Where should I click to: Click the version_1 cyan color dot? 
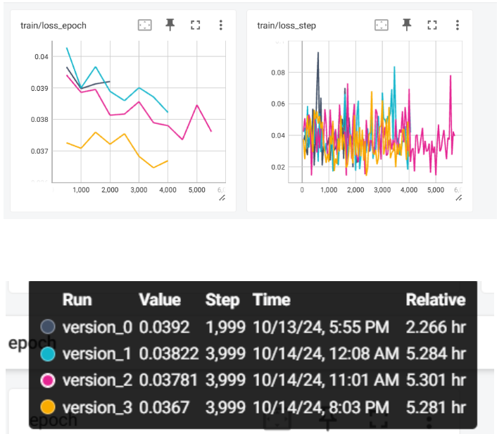pyautogui.click(x=48, y=354)
